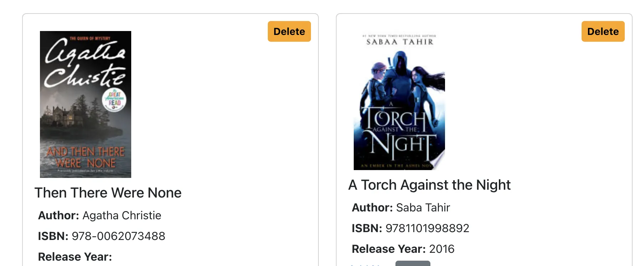This screenshot has width=644, height=266.
Task: Click the Author label in Saba Tahir card
Action: click(x=372, y=208)
